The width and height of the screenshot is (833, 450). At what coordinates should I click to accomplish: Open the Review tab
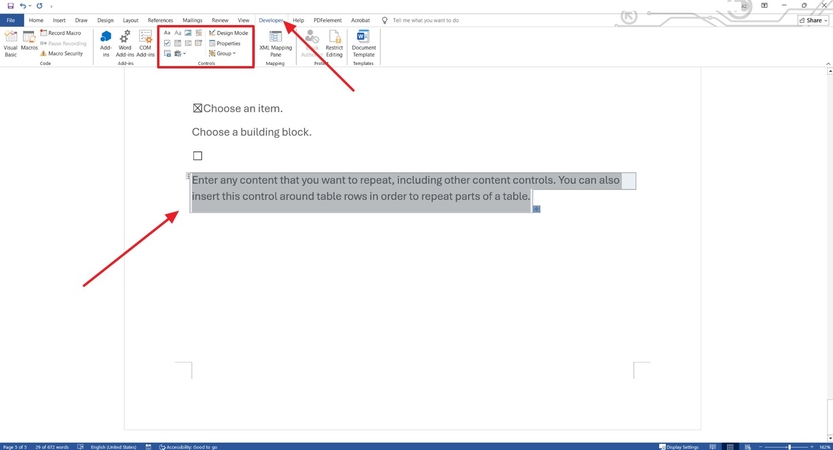pos(220,20)
